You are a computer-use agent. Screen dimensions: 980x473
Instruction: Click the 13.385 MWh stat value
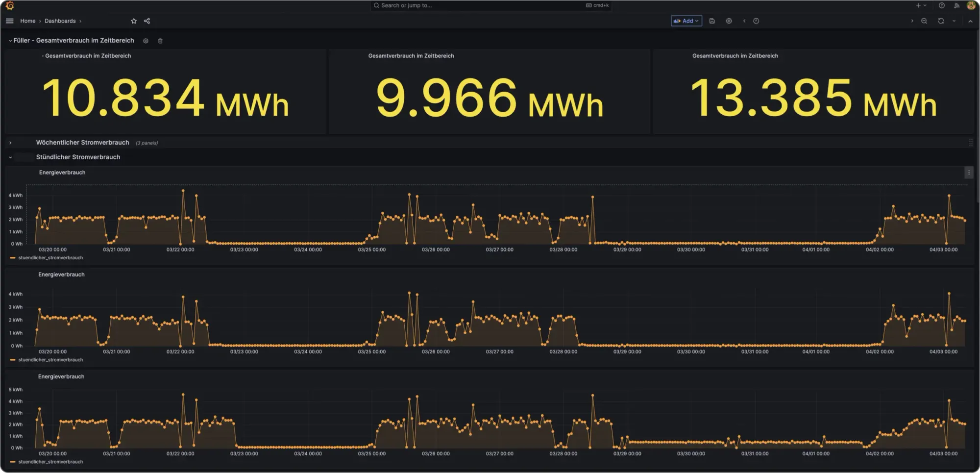(813, 98)
